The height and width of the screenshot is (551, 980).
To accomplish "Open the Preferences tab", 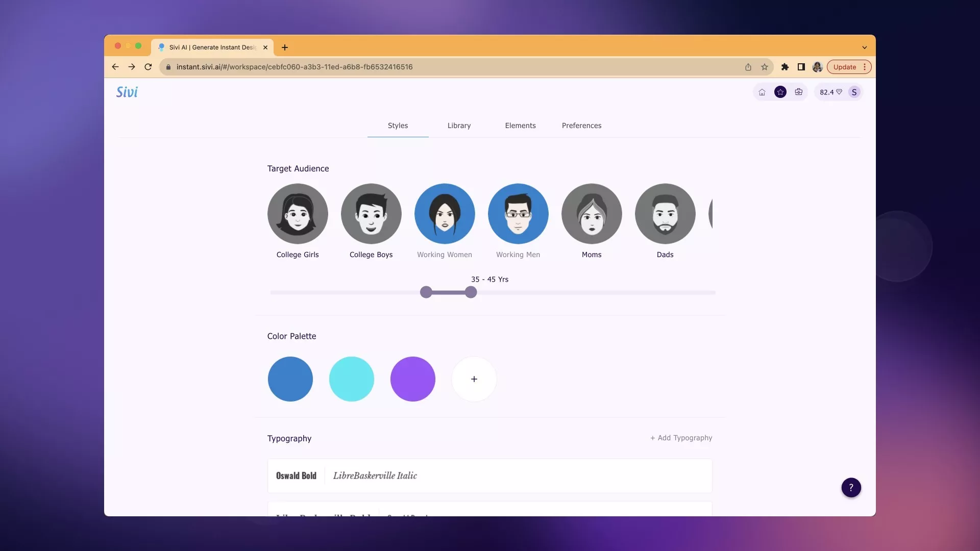I will [x=581, y=126].
